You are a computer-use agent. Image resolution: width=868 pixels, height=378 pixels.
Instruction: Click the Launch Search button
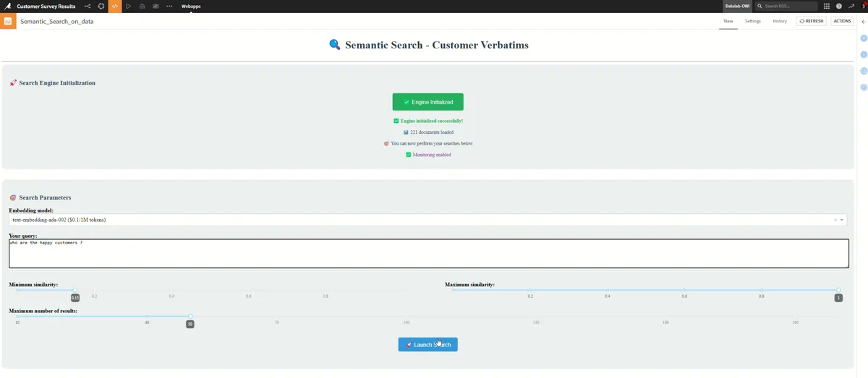[428, 345]
